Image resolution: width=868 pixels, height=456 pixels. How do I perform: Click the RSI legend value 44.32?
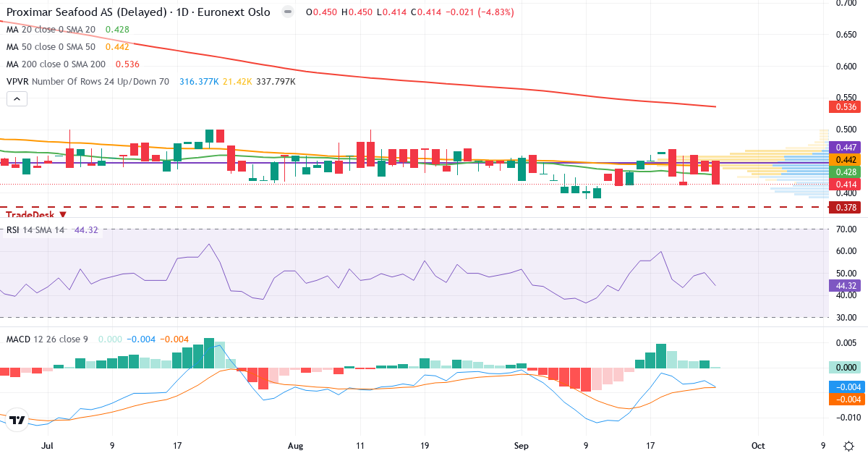(86, 230)
